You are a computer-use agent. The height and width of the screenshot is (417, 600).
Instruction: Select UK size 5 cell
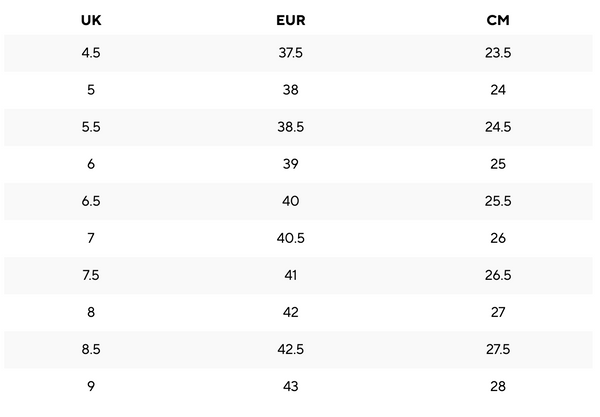(91, 90)
